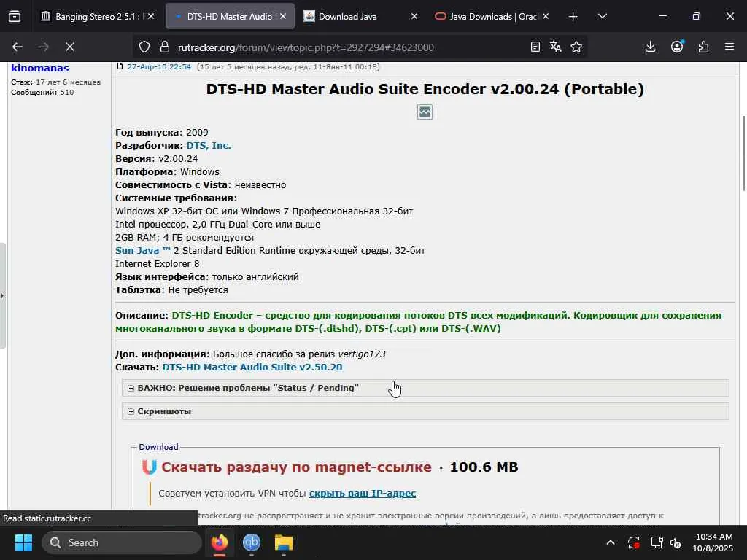Select the post title heading text

click(425, 89)
